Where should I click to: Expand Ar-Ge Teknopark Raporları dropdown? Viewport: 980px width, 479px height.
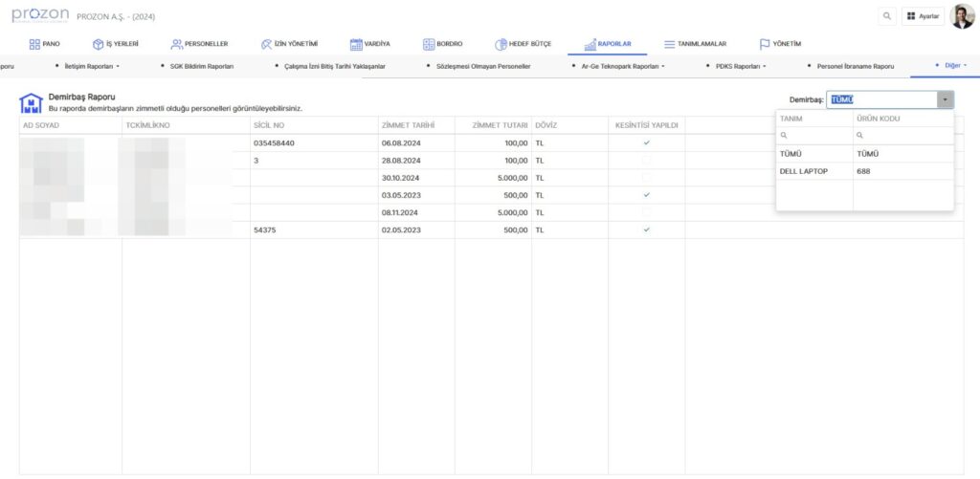coord(621,66)
